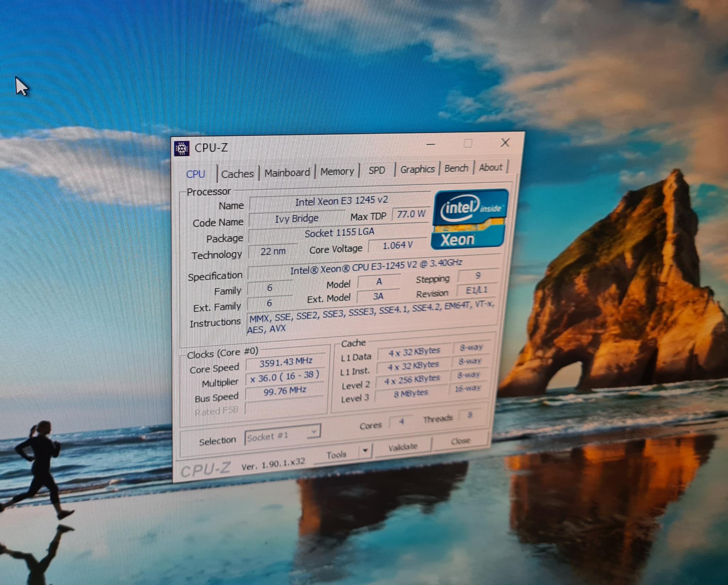Click the Intel Xeon logo badge
Viewport: 728px width, 585px height.
tap(470, 219)
